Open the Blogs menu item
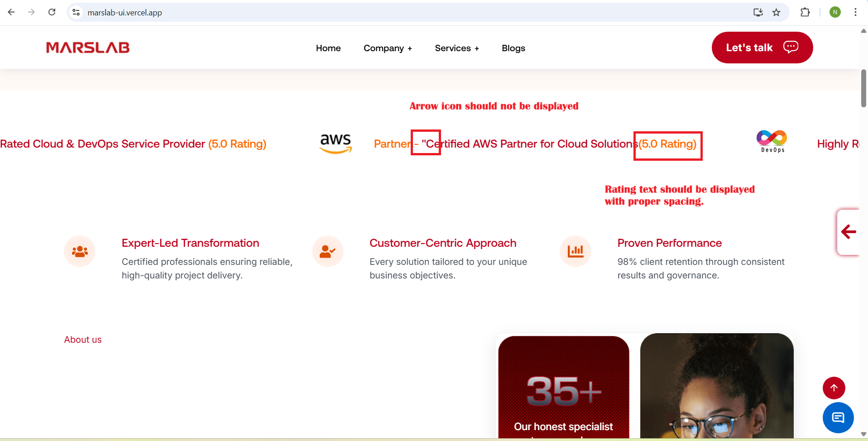 (x=513, y=48)
